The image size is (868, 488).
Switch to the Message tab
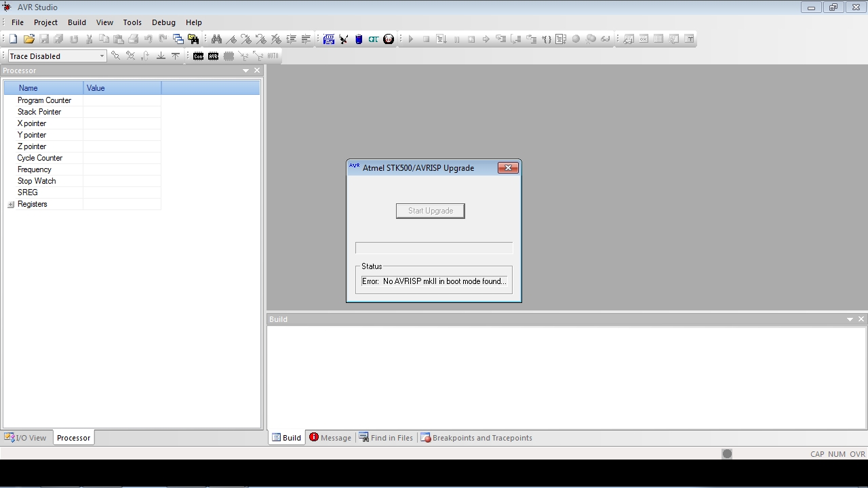[x=330, y=438]
